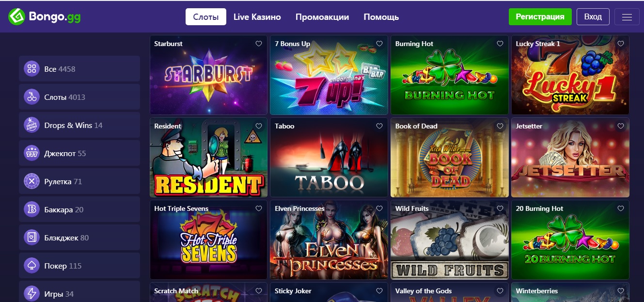Click the Вход login button
Image resolution: width=644 pixels, height=302 pixels.
click(x=593, y=17)
